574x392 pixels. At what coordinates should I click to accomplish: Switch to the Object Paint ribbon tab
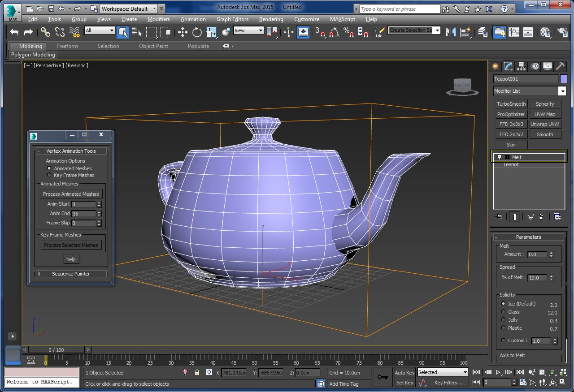click(154, 46)
